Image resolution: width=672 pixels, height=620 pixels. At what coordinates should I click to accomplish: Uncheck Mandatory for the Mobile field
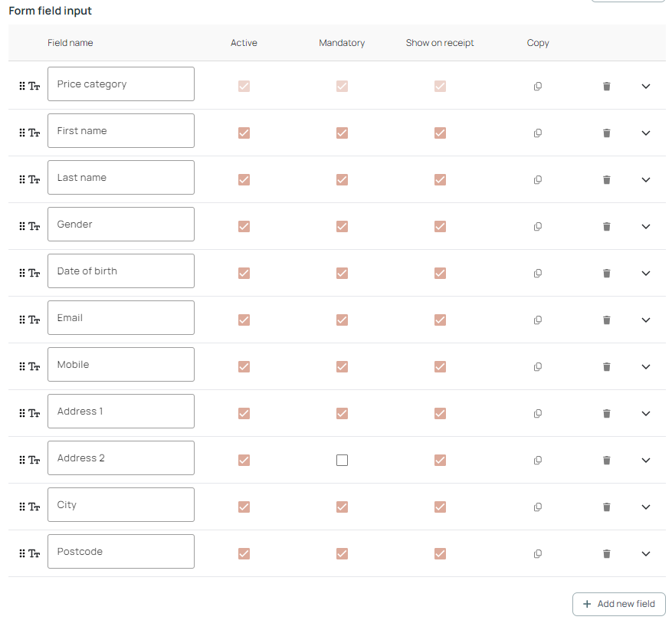pyautogui.click(x=343, y=367)
